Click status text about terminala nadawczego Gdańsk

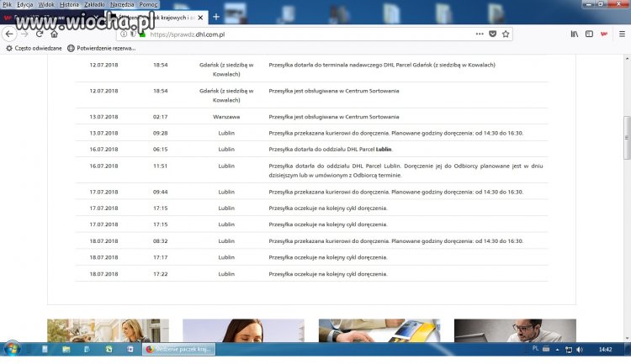pos(382,65)
